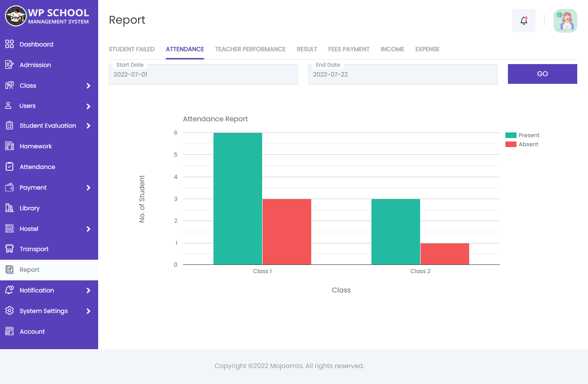Click the Class 1 axis label
Viewport: 588px width, 384px height.
click(262, 271)
